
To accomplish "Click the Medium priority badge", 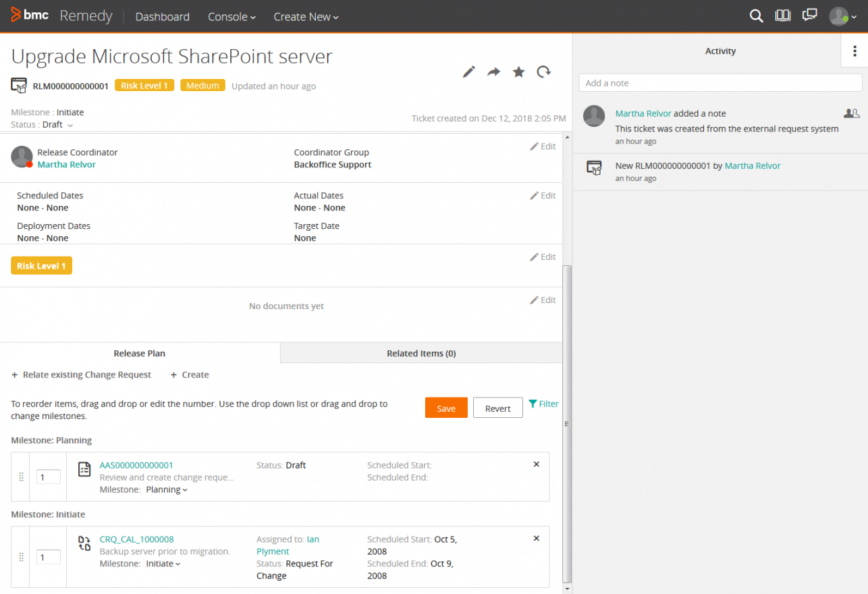I will [x=202, y=86].
